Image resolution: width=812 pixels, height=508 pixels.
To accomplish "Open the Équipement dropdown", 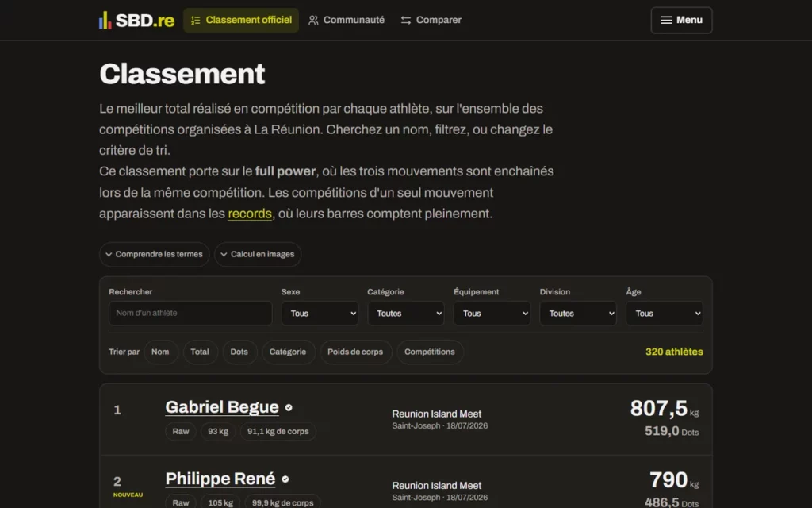I will (x=492, y=313).
